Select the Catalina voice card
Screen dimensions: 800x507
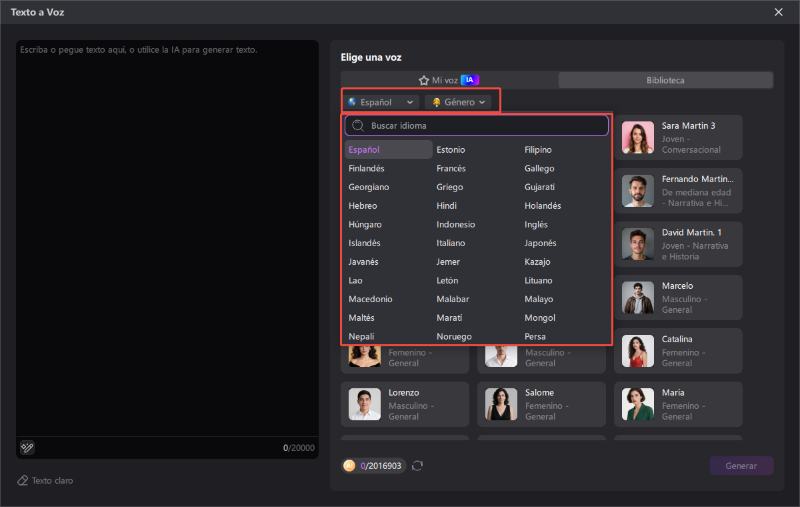678,351
